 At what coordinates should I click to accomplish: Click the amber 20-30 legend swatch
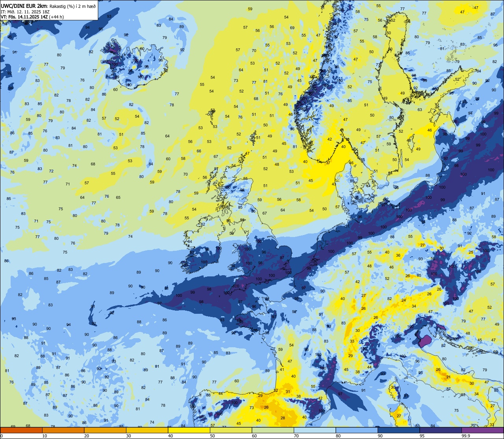[105, 430]
